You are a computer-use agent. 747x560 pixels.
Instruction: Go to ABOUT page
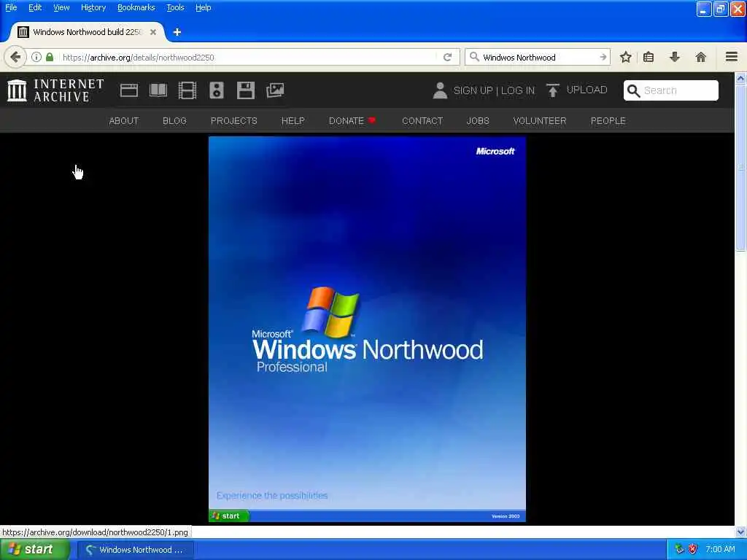click(x=124, y=121)
